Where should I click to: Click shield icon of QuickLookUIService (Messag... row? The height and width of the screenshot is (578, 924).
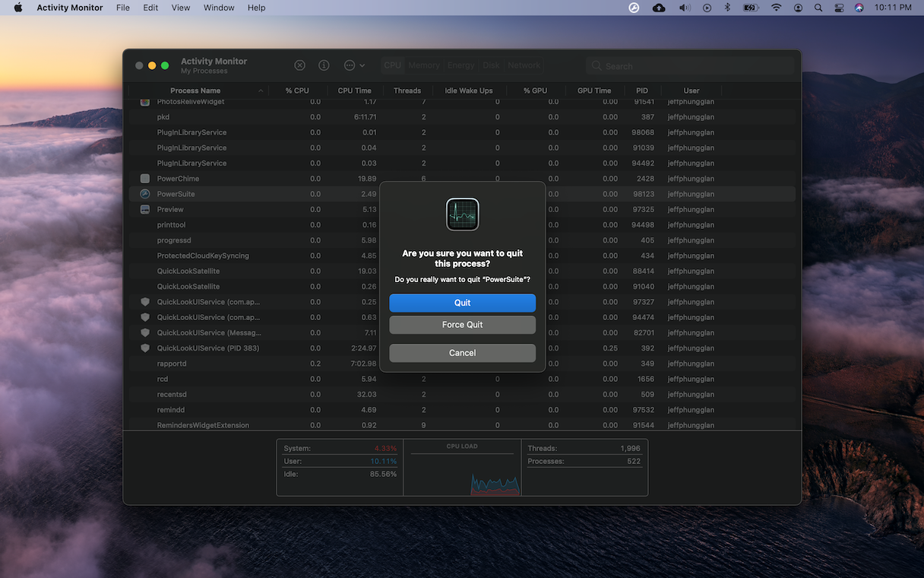tap(145, 332)
